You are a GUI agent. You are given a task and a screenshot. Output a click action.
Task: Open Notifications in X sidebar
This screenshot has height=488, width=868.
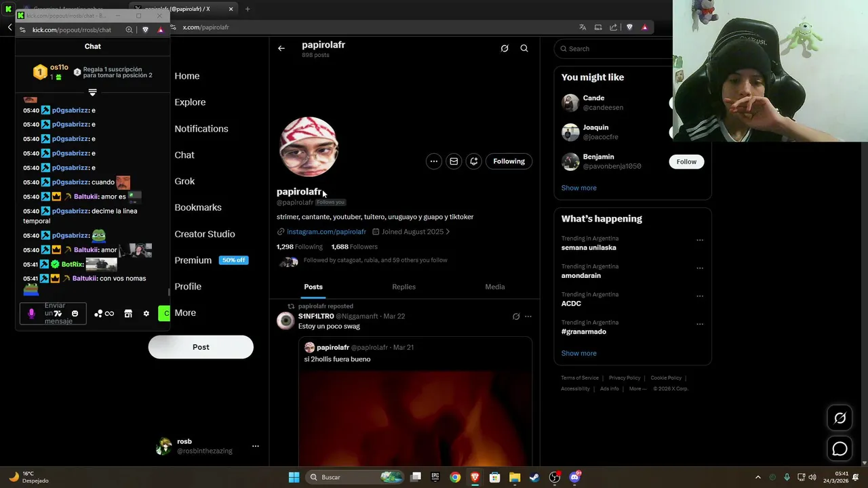coord(201,129)
